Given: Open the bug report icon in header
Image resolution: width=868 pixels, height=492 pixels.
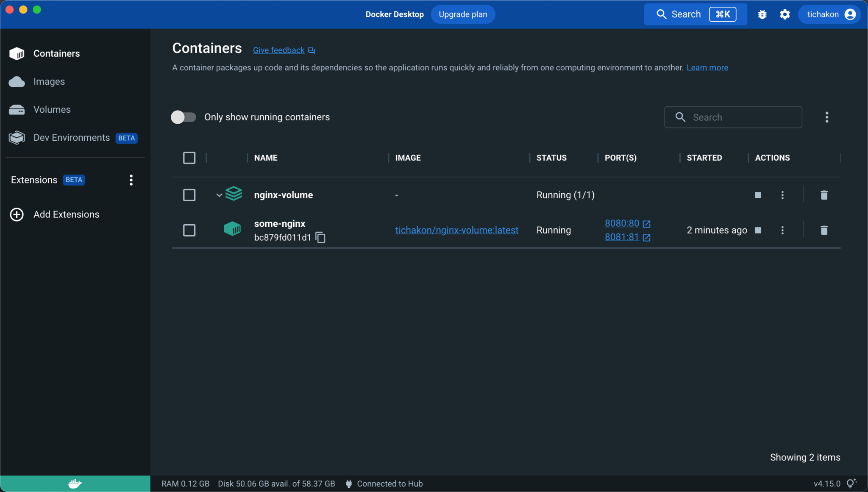Looking at the screenshot, I should 762,14.
